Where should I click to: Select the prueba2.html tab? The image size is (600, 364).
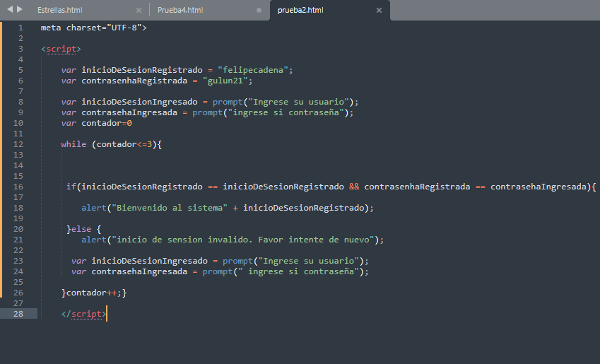click(x=300, y=11)
